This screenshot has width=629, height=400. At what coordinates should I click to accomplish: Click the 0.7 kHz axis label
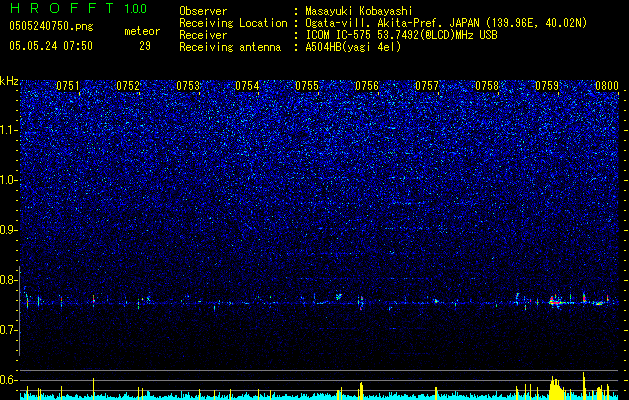pyautogui.click(x=9, y=330)
